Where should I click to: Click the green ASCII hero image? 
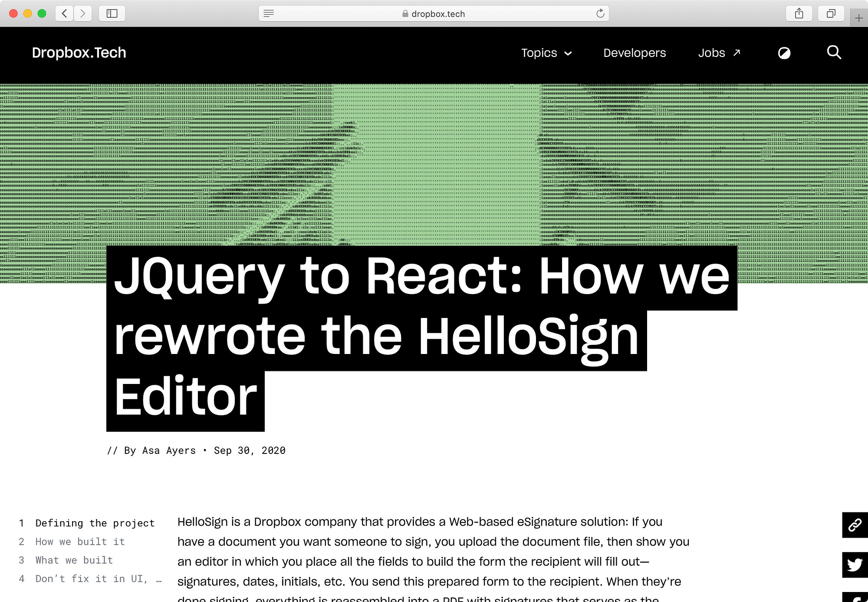[434, 165]
